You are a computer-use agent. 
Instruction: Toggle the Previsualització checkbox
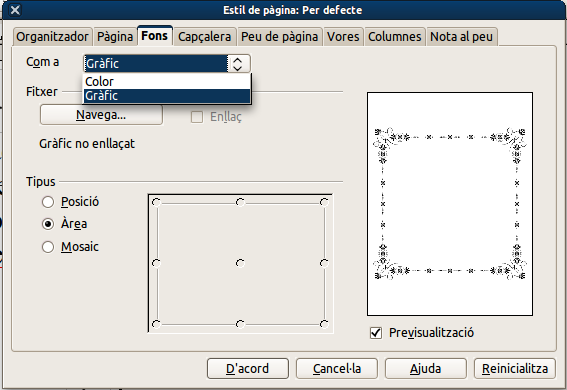pyautogui.click(x=376, y=333)
